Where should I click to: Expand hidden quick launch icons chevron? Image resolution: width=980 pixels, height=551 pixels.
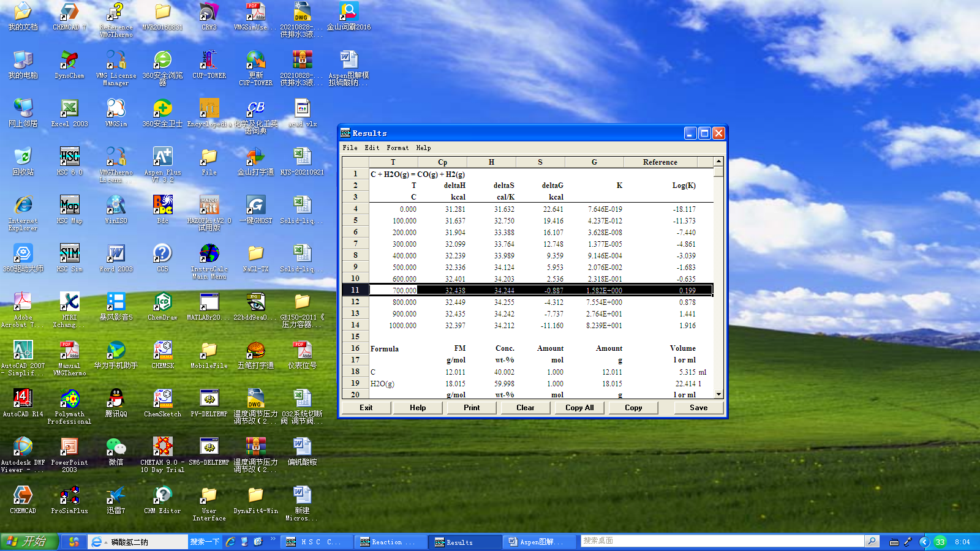273,539
